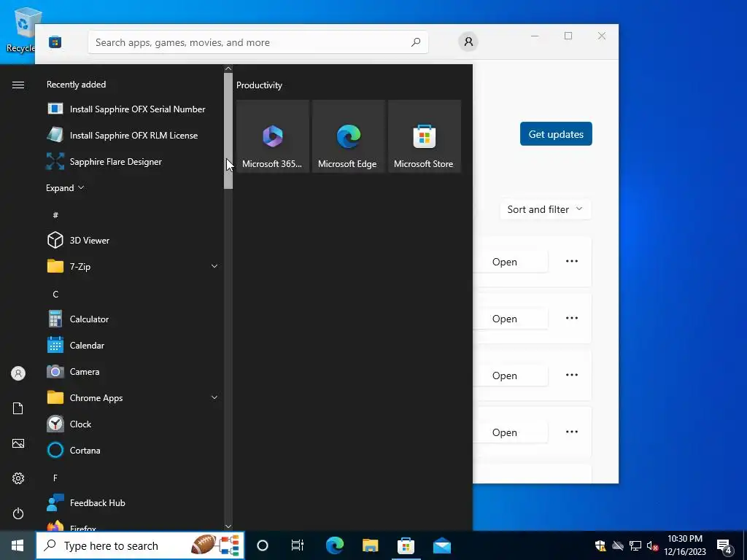Click the muted volume tray icon
Image resolution: width=747 pixels, height=560 pixels.
(x=653, y=545)
